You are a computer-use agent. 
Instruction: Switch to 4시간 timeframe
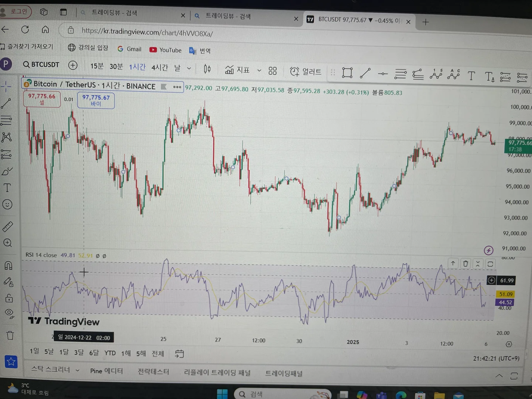pyautogui.click(x=160, y=68)
